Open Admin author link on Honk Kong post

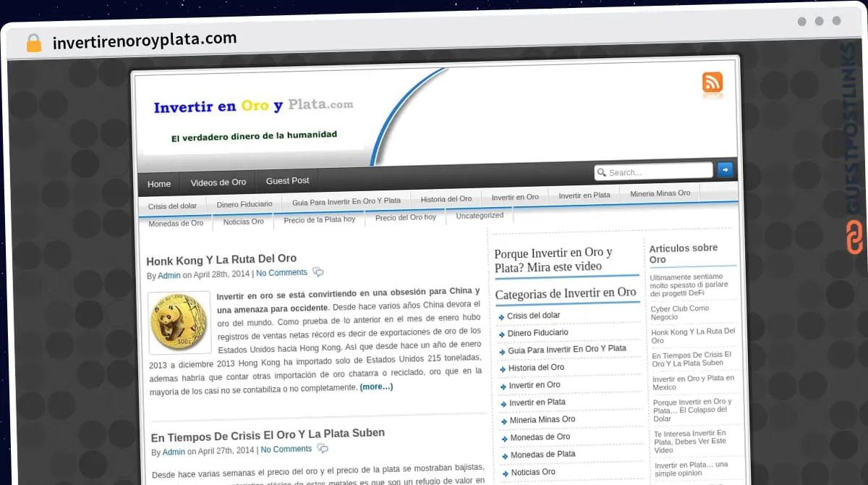click(169, 276)
